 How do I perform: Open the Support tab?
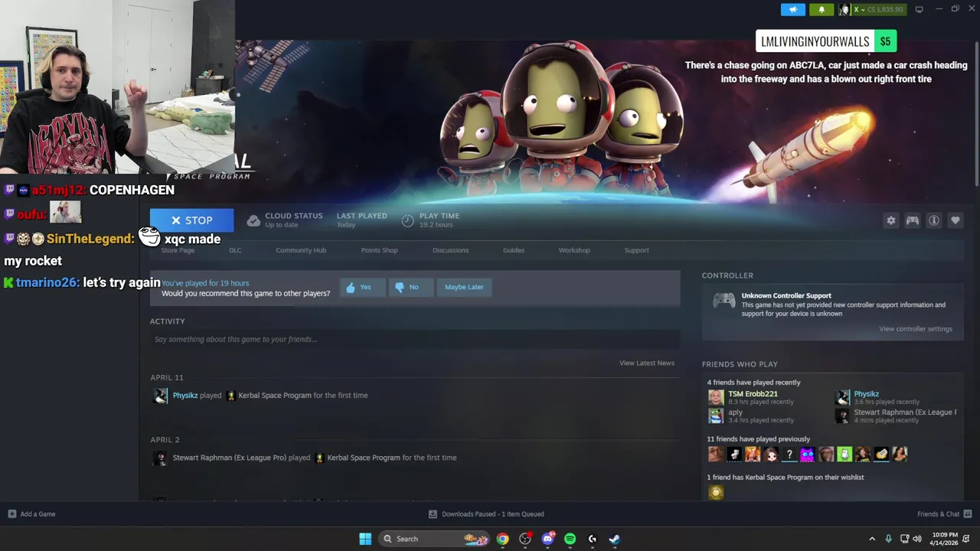636,250
